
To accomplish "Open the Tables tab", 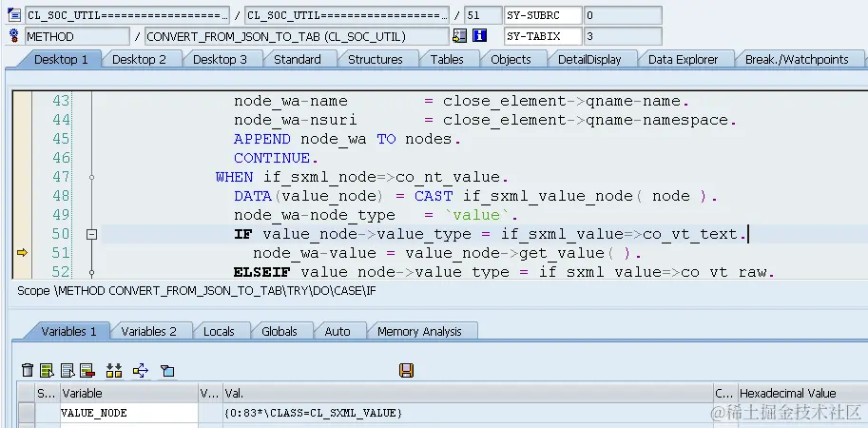I will coord(447,59).
